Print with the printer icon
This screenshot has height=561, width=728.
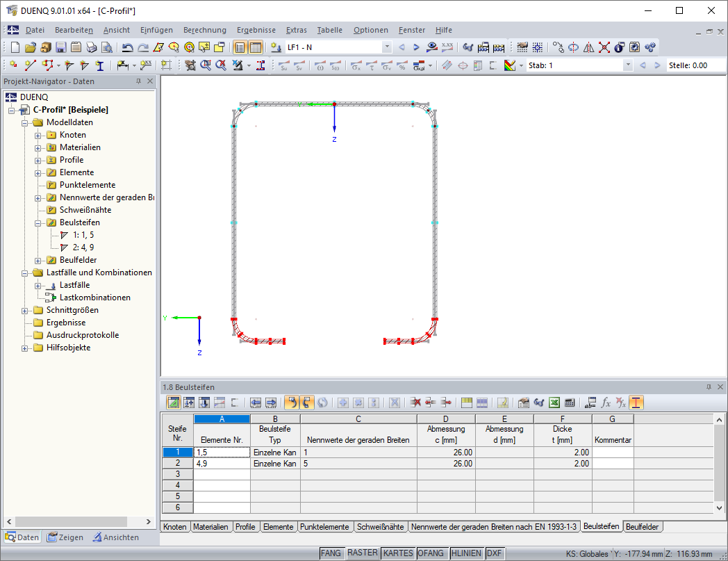click(92, 47)
